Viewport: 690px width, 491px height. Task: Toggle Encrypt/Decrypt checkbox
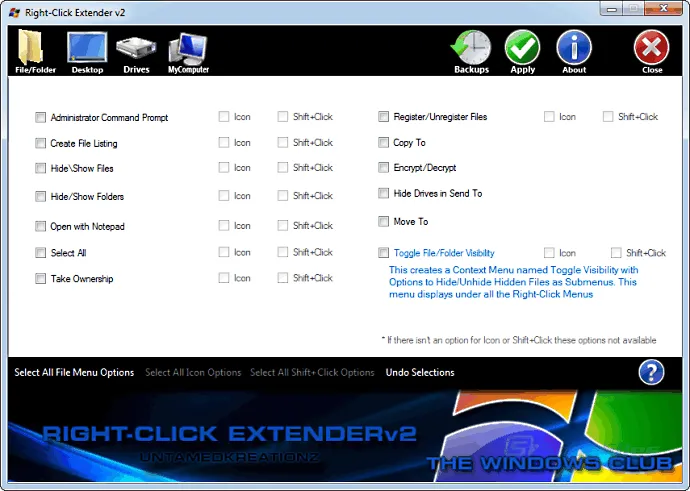coord(384,168)
